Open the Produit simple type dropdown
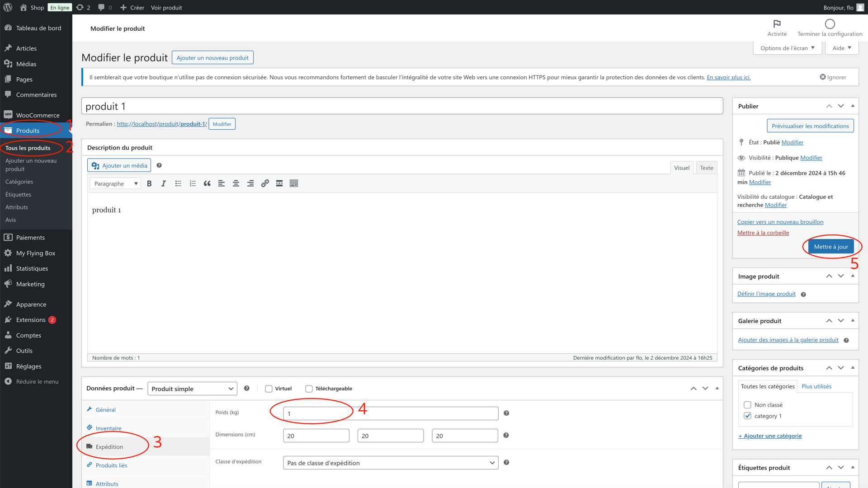Screen dimensions: 868x488 [192, 389]
